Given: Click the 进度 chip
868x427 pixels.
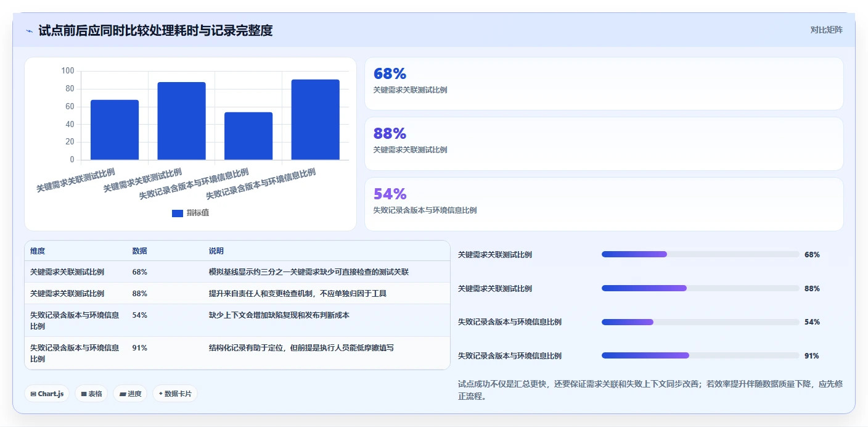Looking at the screenshot, I should [x=130, y=394].
